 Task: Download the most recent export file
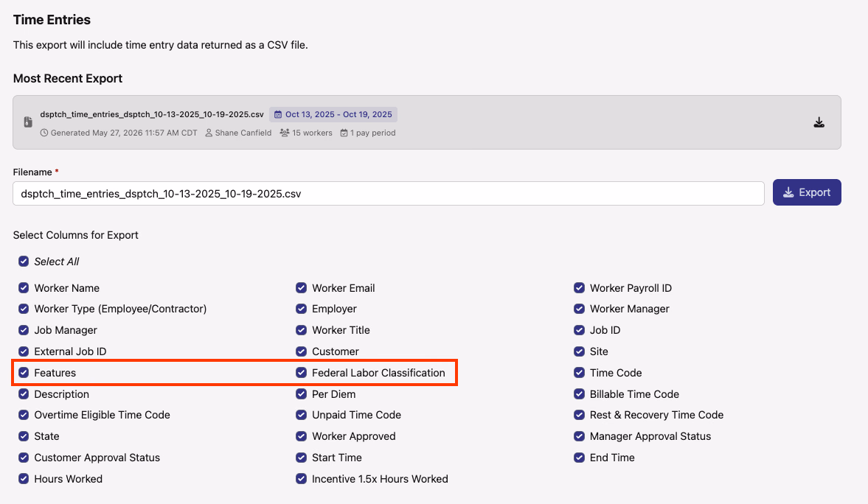[x=819, y=122]
